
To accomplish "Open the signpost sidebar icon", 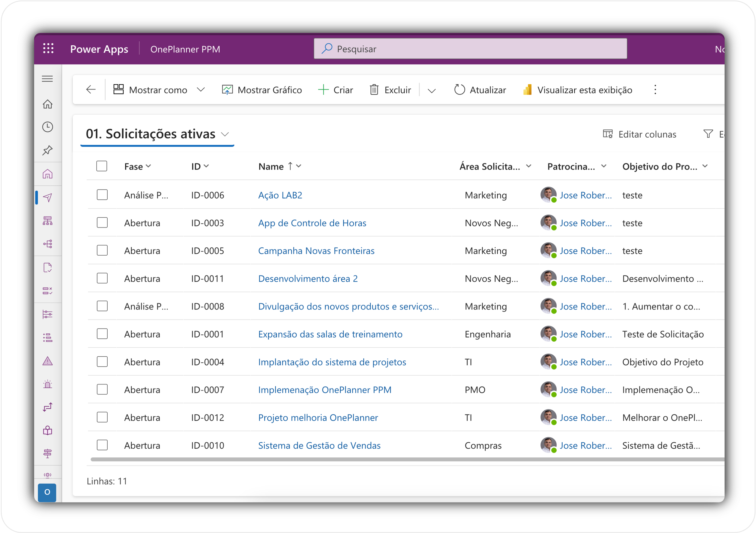I will click(48, 454).
